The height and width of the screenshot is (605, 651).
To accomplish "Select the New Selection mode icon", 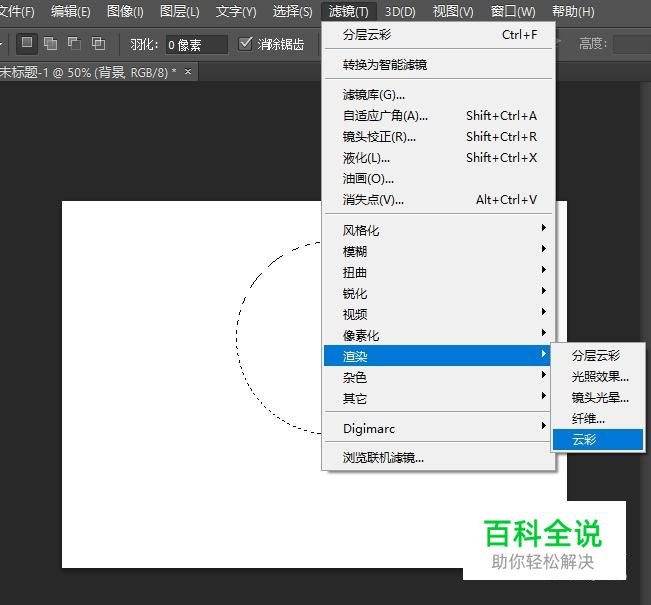I will pyautogui.click(x=27, y=43).
